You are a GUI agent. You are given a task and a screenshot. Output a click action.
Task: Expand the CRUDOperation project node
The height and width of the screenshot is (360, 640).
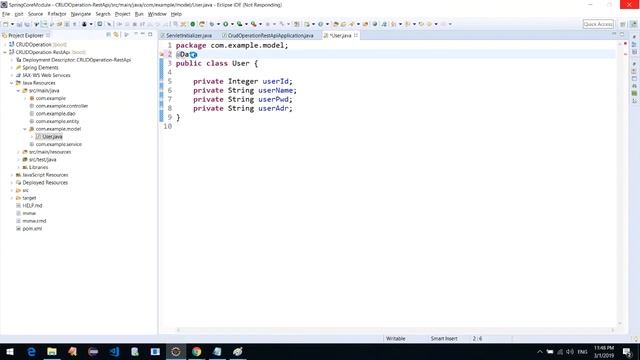tap(5, 44)
